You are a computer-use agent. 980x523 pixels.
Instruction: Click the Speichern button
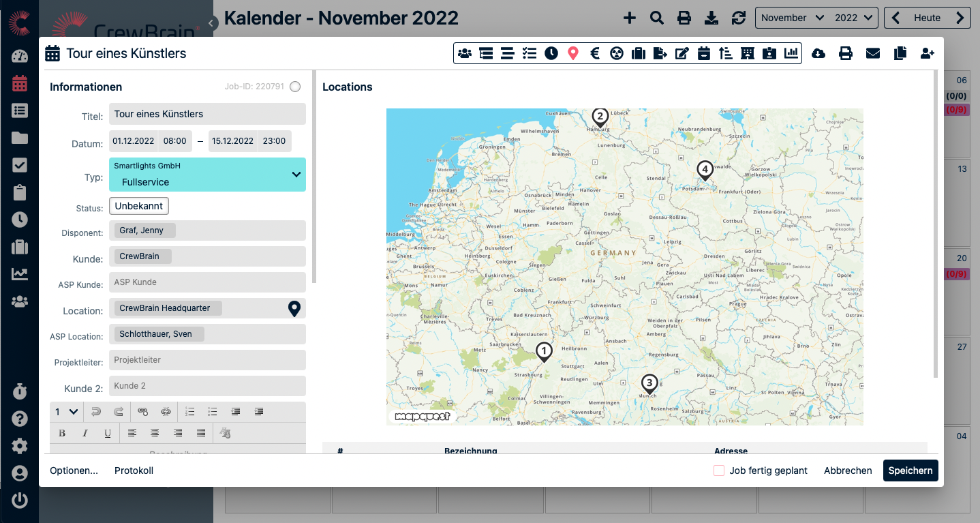[910, 470]
